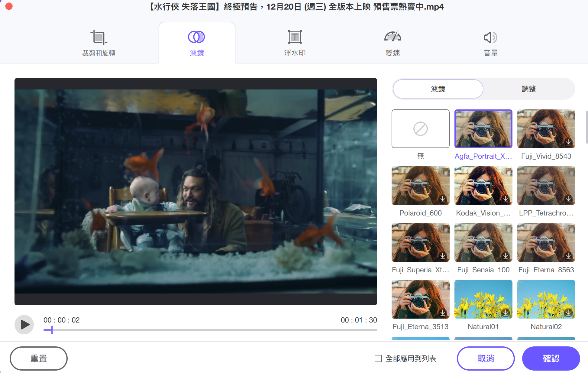Select the no-filter option
This screenshot has height=373, width=588.
[x=420, y=129]
